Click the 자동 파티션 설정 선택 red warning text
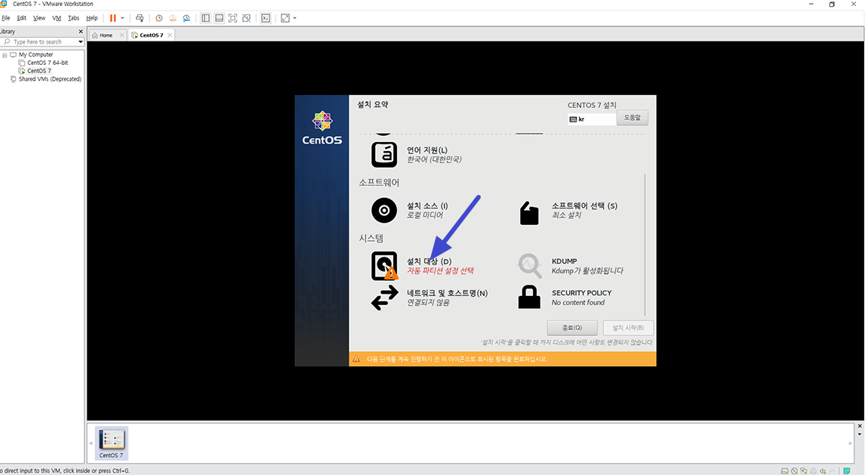This screenshot has width=868, height=475. (440, 270)
